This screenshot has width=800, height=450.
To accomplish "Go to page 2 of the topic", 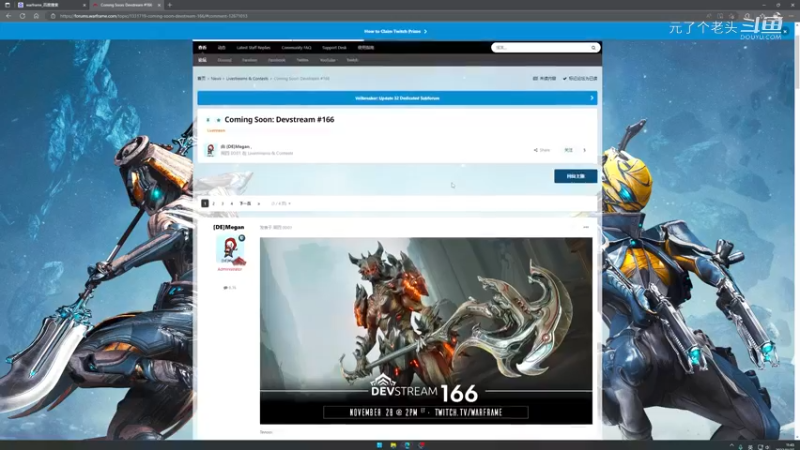I will (x=213, y=204).
